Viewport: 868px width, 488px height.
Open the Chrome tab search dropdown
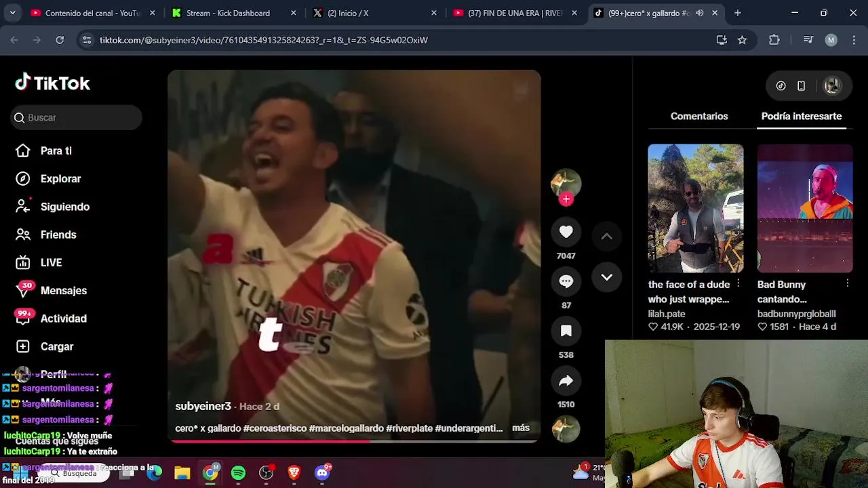pos(13,13)
